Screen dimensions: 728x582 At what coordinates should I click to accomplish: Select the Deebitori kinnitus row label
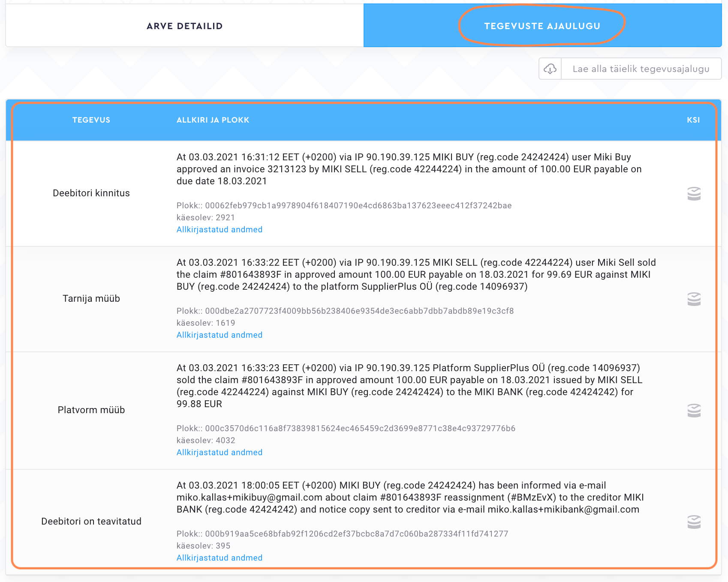coord(91,193)
